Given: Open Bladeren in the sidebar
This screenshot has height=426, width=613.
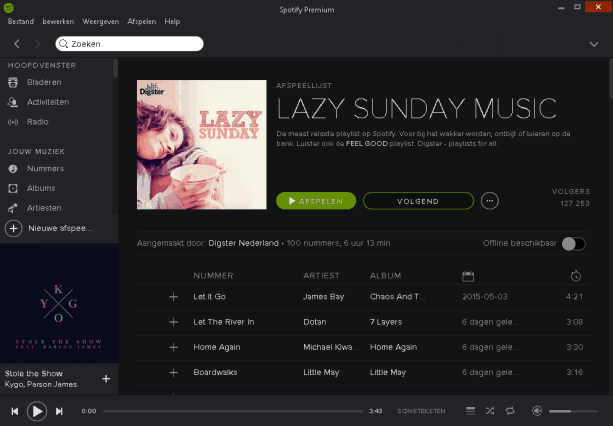Looking at the screenshot, I should (x=44, y=82).
